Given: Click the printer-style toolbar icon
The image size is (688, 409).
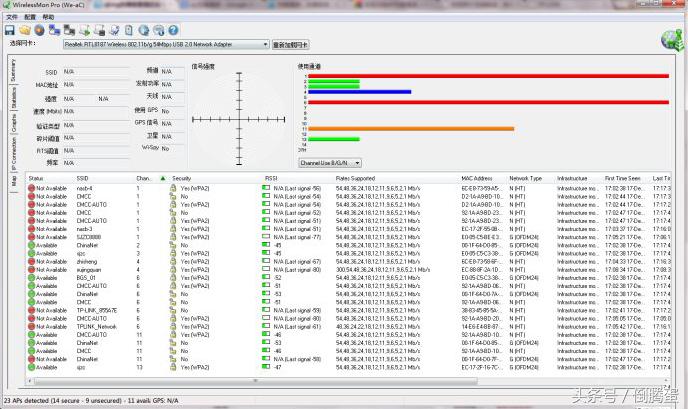Looking at the screenshot, I should pyautogui.click(x=100, y=30).
